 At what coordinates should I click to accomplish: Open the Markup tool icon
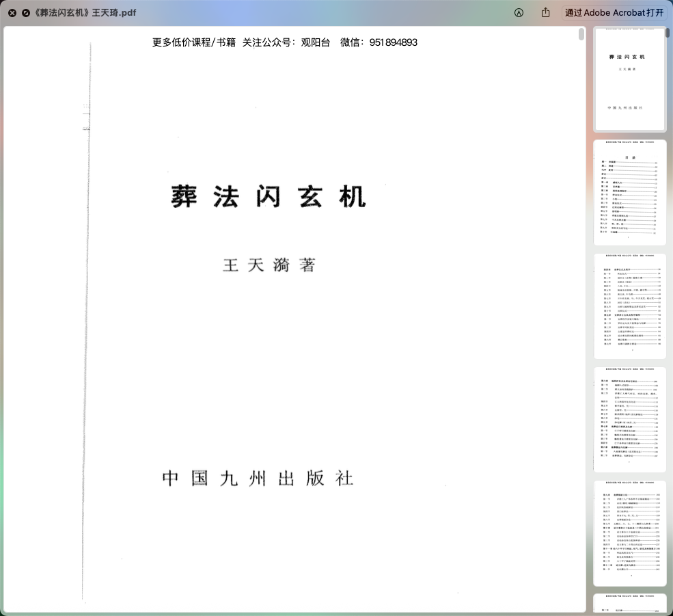point(519,13)
